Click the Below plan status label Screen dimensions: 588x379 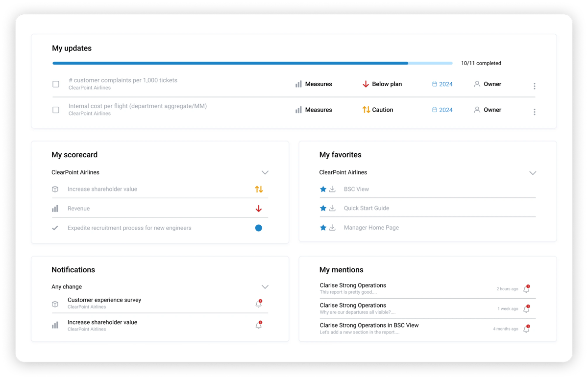(387, 84)
